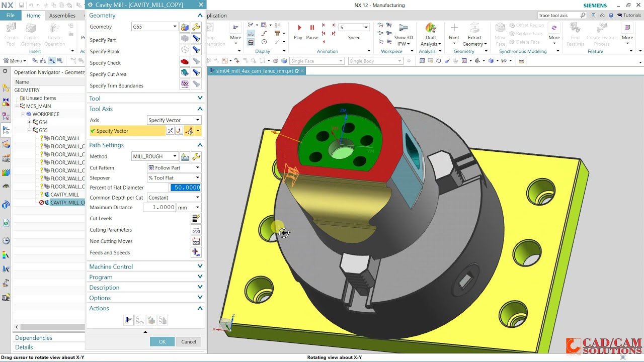644x362 pixels.
Task: Open animation Speed value dropdown
Action: coord(366,27)
